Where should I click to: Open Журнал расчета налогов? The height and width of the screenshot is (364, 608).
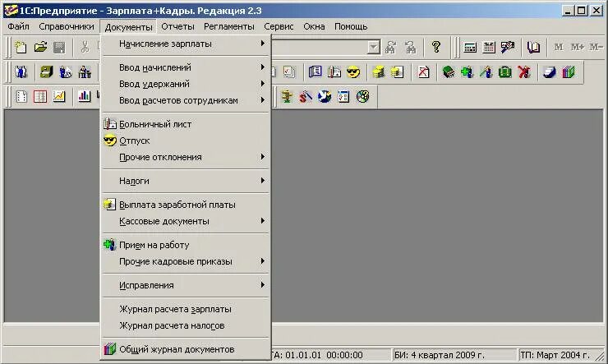(186, 325)
